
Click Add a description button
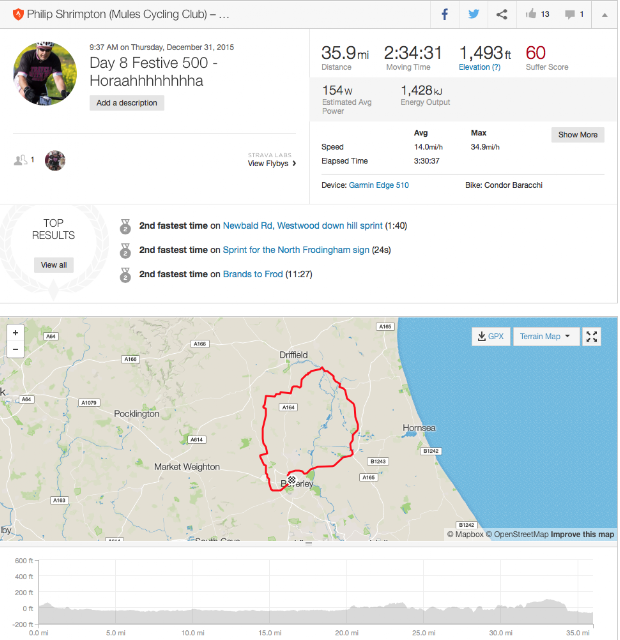tap(127, 103)
